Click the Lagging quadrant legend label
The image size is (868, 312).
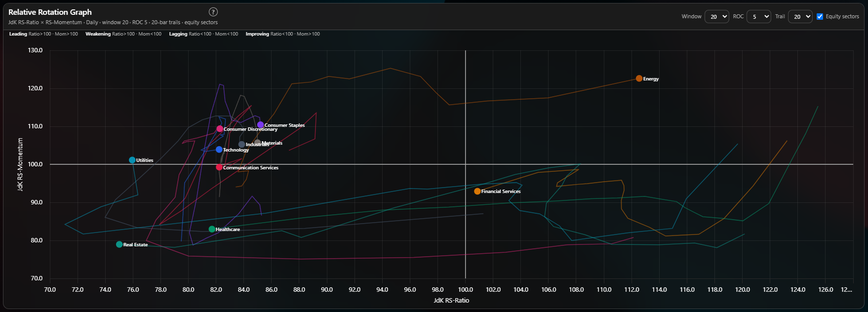tap(203, 34)
